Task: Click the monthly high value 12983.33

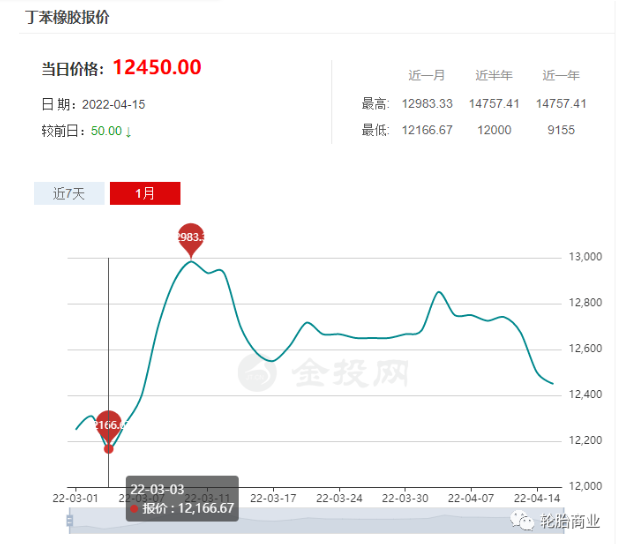Action: tap(427, 104)
